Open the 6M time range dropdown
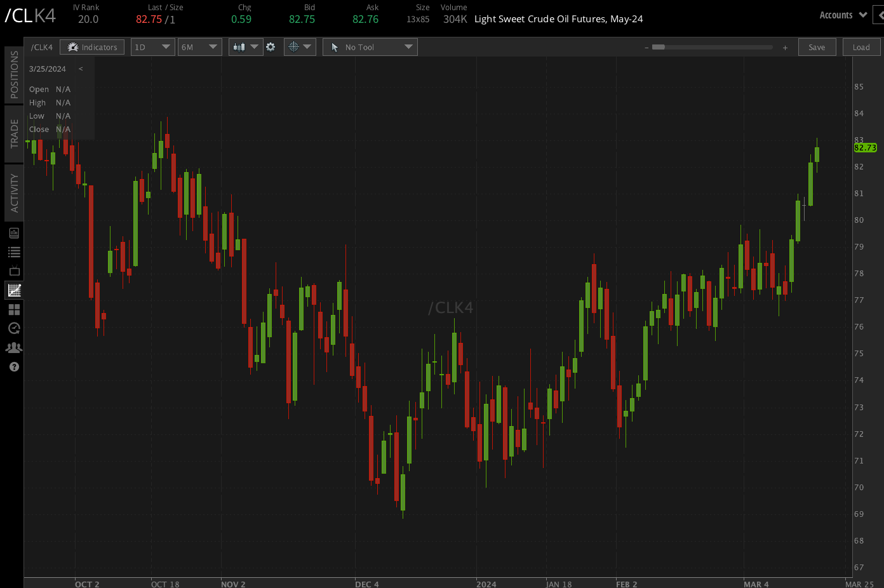The width and height of the screenshot is (884, 588). point(199,47)
